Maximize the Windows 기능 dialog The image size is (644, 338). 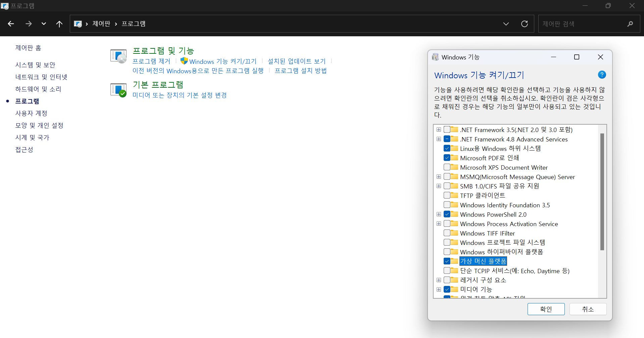[577, 57]
